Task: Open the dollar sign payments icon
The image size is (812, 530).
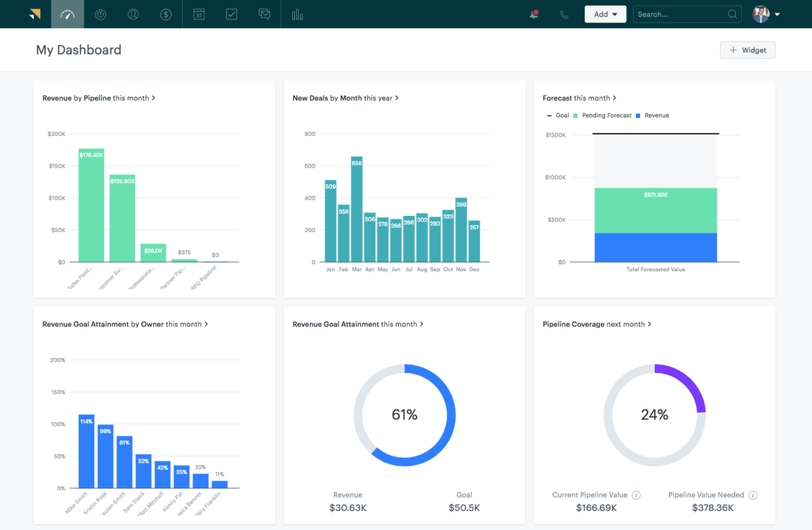Action: pyautogui.click(x=166, y=13)
